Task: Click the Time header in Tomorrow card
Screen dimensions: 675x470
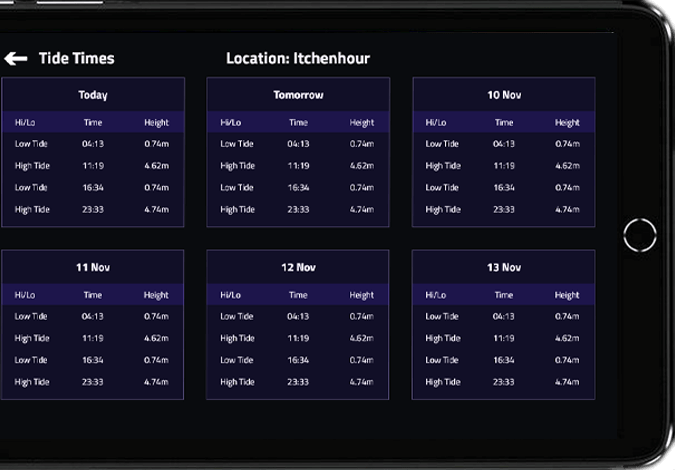Action: click(298, 123)
